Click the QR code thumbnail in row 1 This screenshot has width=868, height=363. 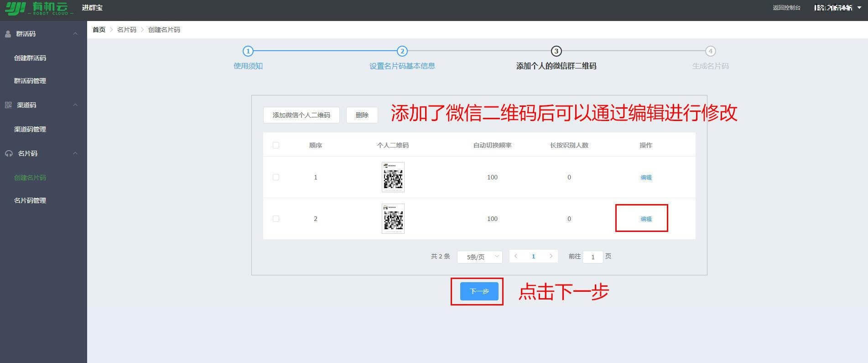(393, 177)
